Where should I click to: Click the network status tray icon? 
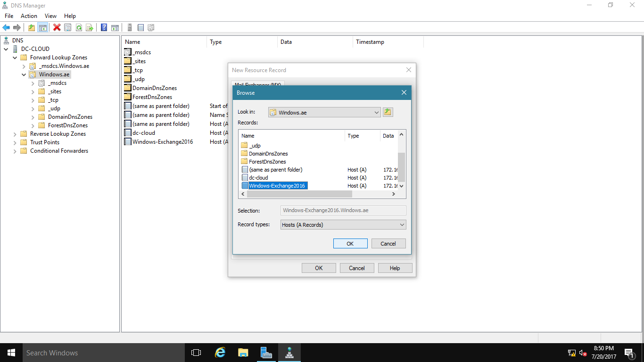pyautogui.click(x=572, y=353)
